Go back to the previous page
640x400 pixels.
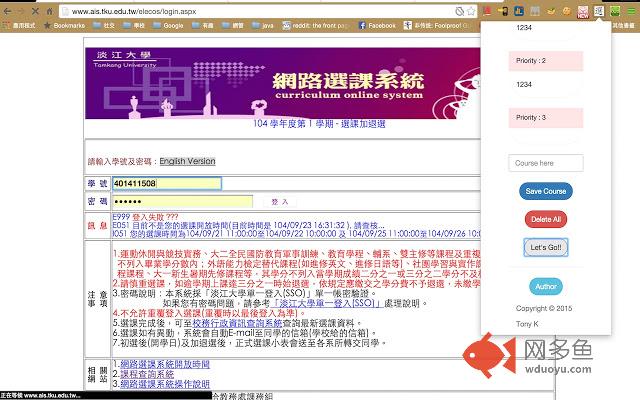(7, 11)
